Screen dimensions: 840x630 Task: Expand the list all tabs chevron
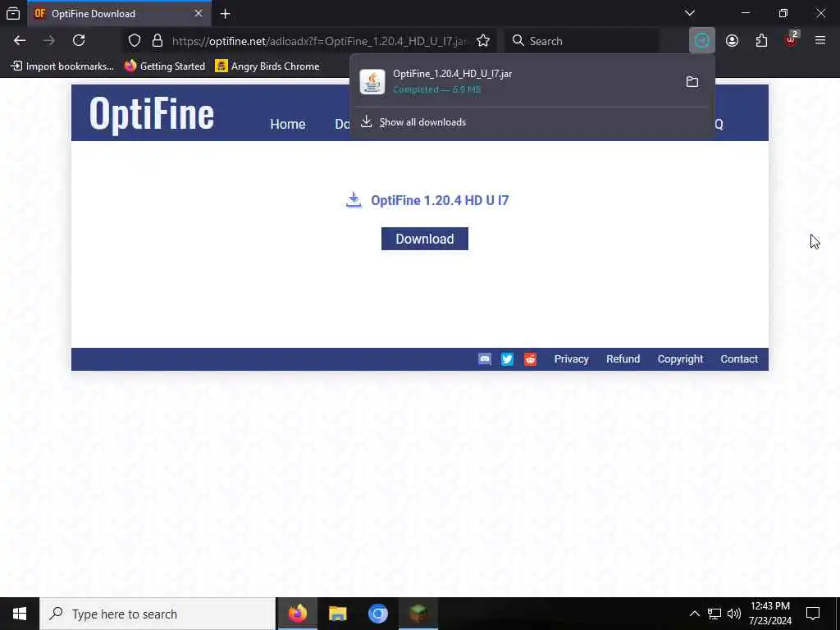[690, 13]
